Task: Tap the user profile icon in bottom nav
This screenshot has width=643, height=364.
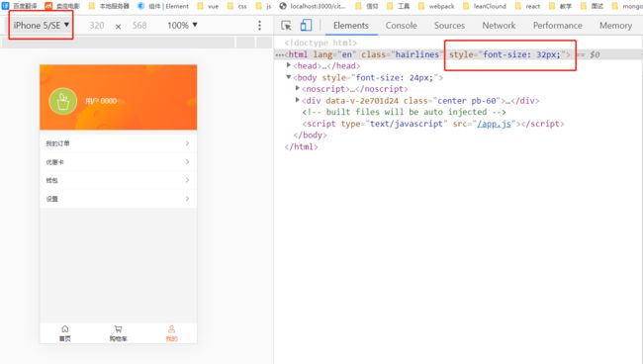Action: pos(171,329)
